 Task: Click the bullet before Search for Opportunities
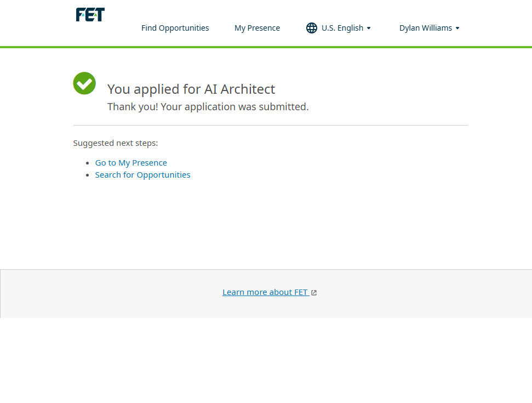click(88, 175)
